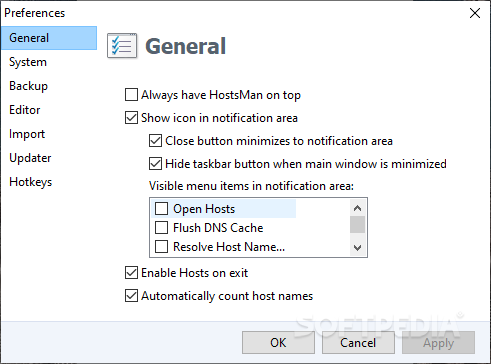
Task: Tick the Resolve Host Name... item
Action: [x=161, y=247]
